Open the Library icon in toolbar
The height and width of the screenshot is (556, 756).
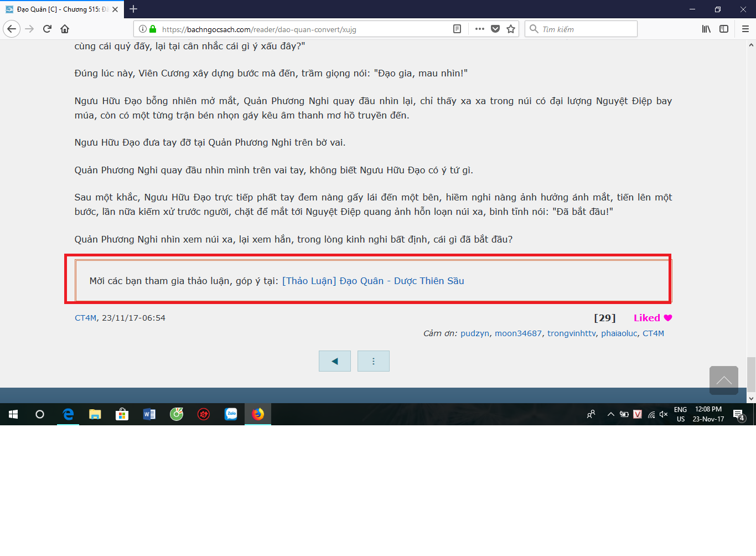706,29
